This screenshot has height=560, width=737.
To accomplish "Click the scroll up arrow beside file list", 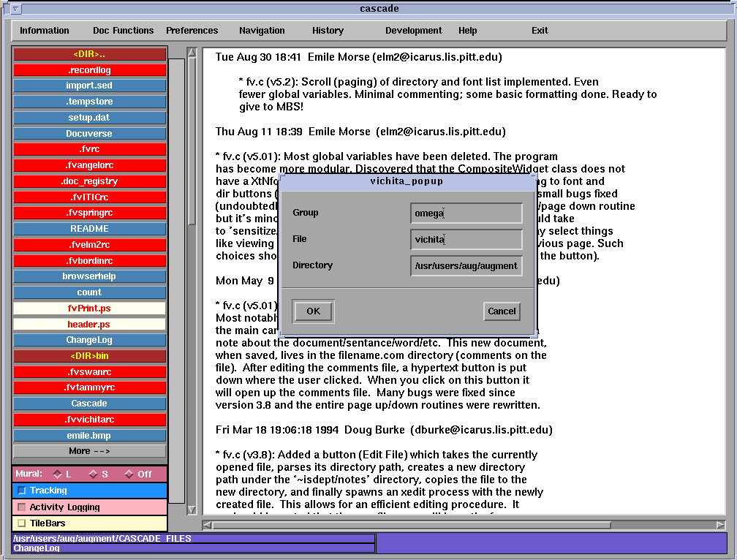I will click(192, 53).
